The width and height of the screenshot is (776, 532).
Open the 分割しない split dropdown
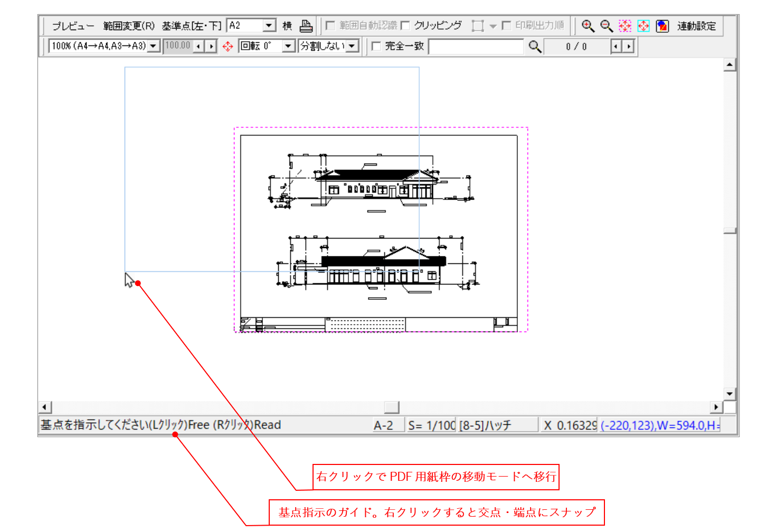click(352, 46)
